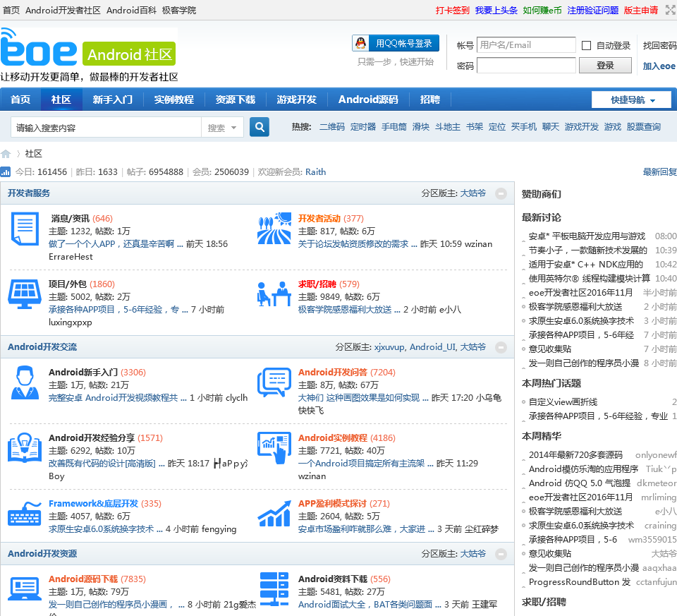Open 实例教程 in the nav bar

[x=173, y=99]
